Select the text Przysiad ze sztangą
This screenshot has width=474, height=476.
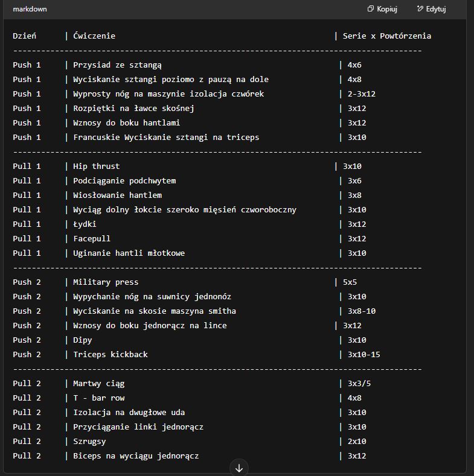click(117, 65)
